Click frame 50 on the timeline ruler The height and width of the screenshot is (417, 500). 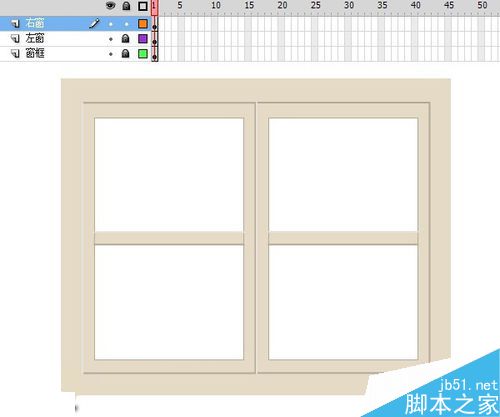482,5
